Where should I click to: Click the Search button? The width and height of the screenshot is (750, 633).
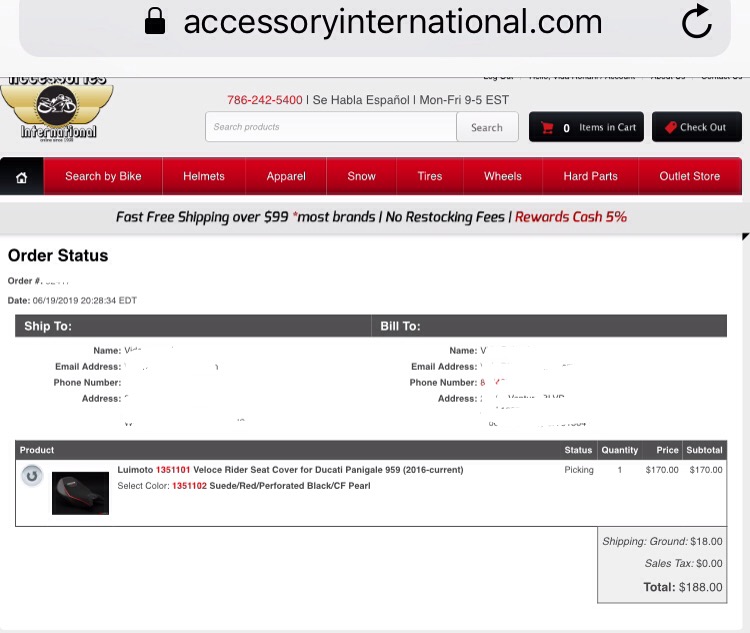pos(487,127)
